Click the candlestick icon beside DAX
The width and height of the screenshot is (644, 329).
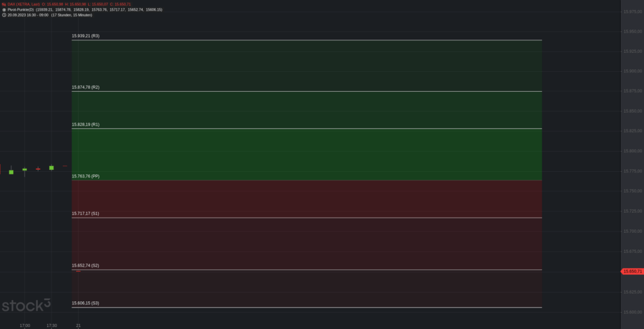tap(4, 4)
